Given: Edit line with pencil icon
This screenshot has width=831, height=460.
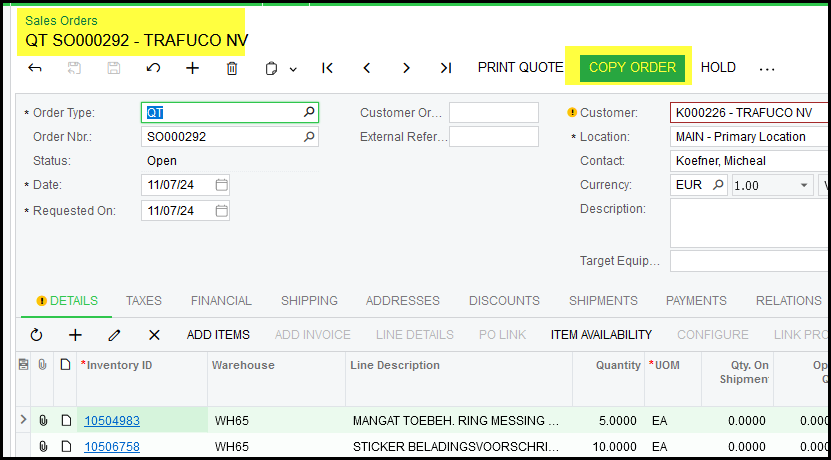Looking at the screenshot, I should point(115,335).
